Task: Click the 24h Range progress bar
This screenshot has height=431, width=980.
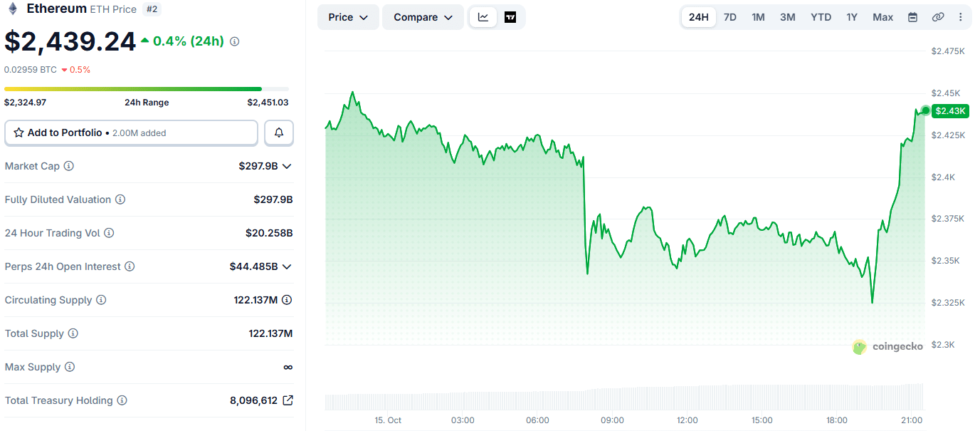Action: tap(147, 89)
